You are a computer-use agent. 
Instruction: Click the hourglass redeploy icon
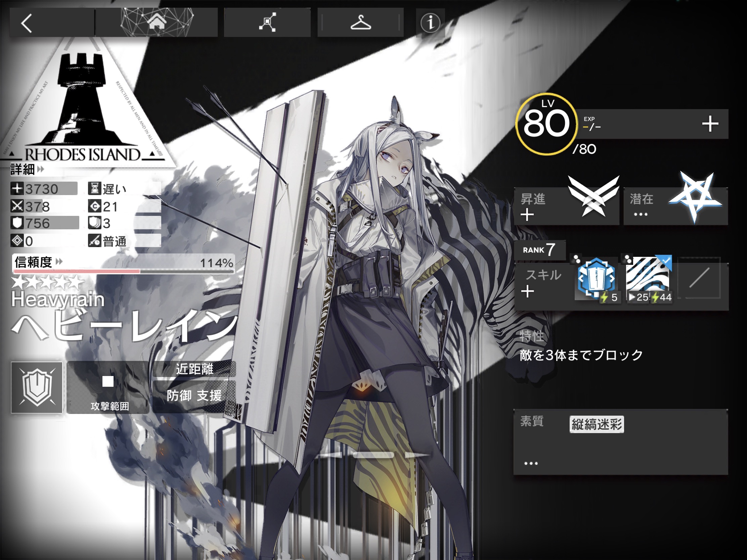[x=95, y=188]
